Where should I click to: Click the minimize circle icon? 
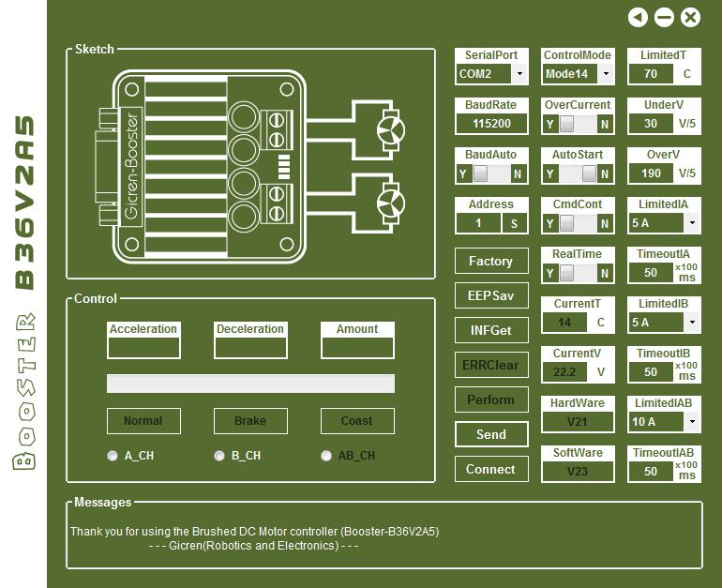[x=664, y=17]
